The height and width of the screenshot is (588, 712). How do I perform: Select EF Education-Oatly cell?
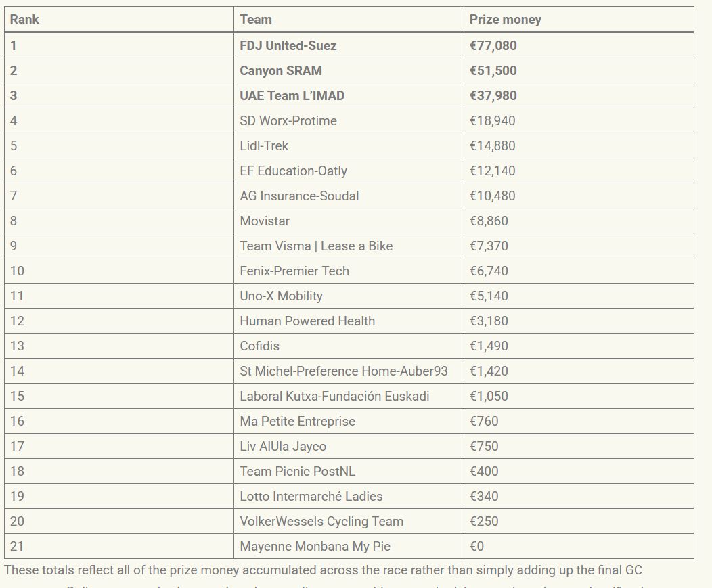[349, 171]
